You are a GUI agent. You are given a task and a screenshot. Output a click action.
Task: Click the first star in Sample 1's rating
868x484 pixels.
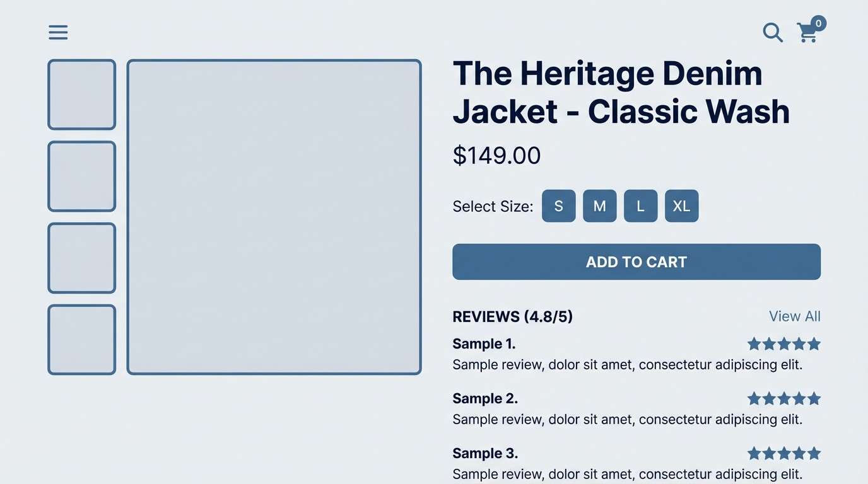[754, 343]
